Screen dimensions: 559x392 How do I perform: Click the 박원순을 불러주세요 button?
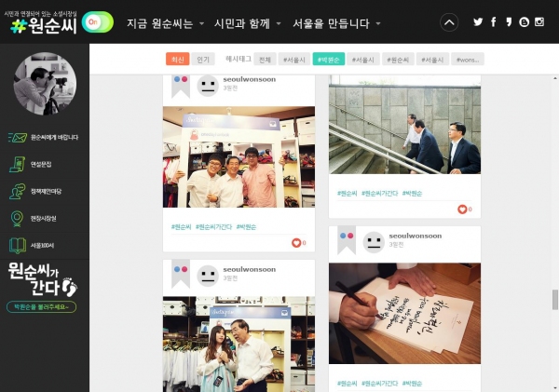coord(42,306)
